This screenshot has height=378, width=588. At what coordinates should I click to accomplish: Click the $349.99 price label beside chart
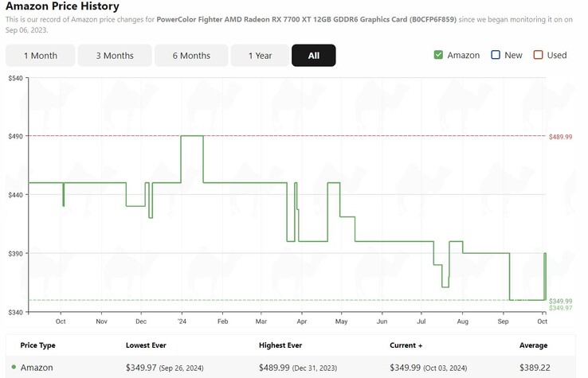pyautogui.click(x=561, y=301)
